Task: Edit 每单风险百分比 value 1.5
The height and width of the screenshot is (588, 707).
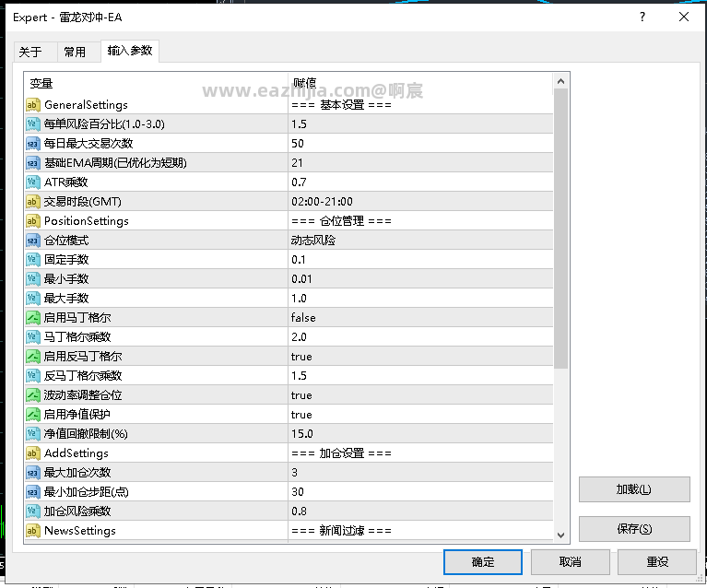Action: coord(420,124)
